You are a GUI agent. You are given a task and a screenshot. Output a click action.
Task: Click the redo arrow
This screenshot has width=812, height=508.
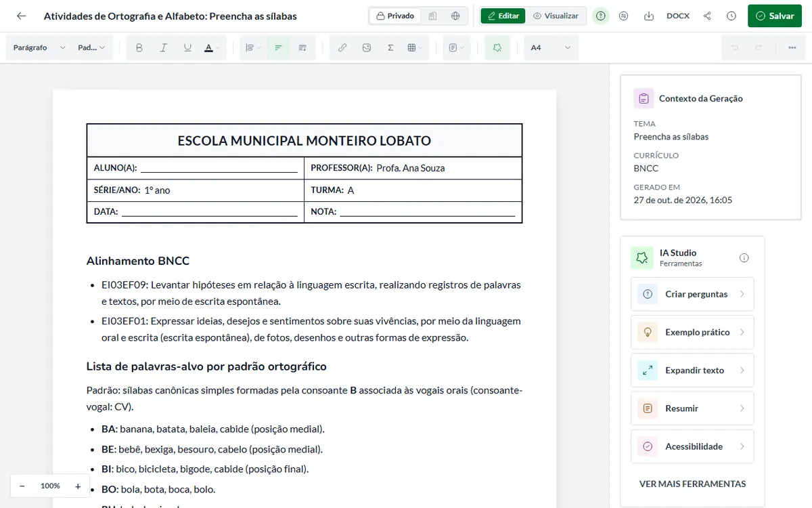(x=759, y=47)
